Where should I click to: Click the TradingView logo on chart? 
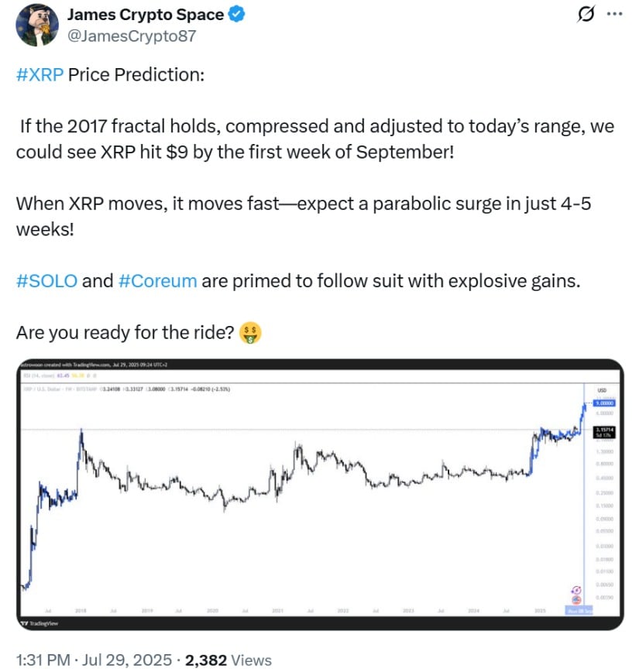[40, 623]
